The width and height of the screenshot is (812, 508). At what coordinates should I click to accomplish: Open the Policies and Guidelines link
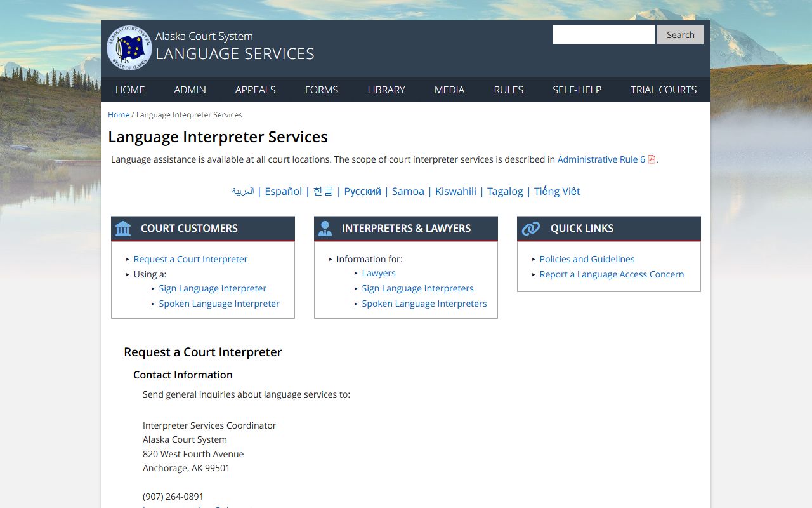tap(587, 259)
